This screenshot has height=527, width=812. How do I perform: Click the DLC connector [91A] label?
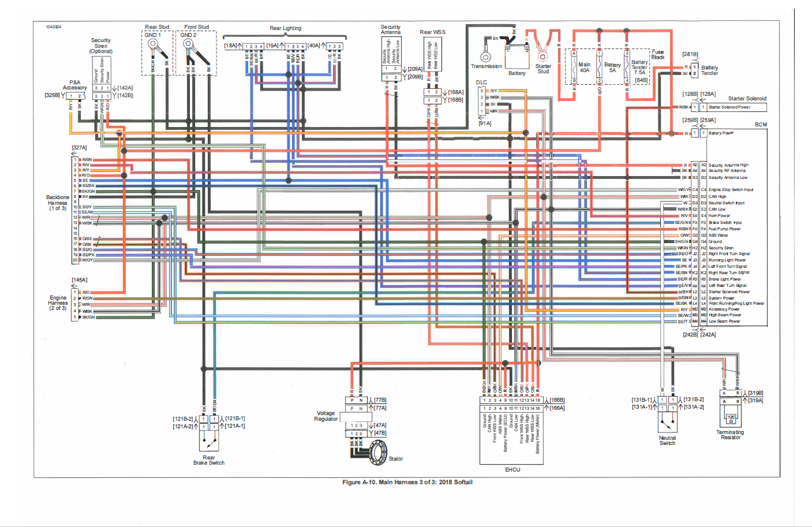485,124
